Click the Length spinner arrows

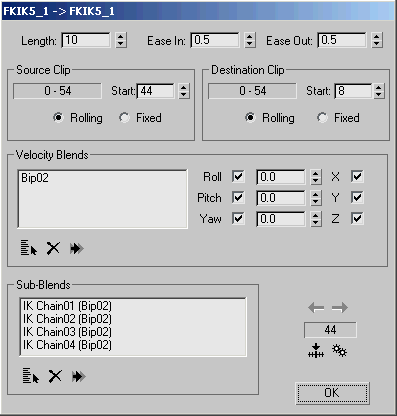[121, 40]
